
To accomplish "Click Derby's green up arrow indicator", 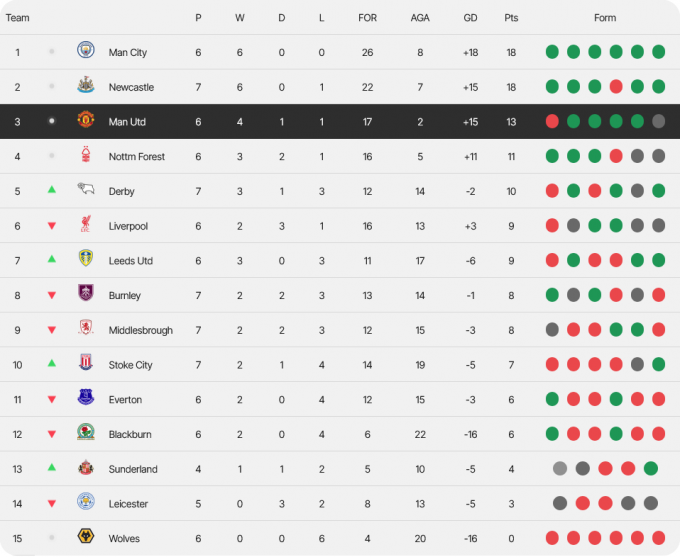I will 52,190.
